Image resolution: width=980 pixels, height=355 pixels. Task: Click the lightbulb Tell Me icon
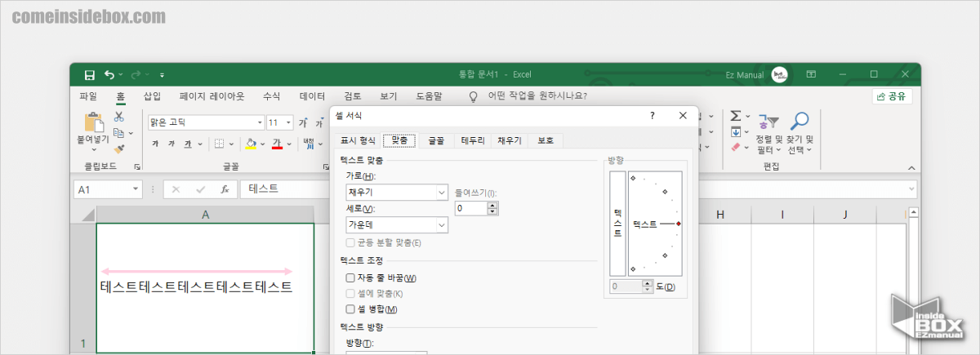tap(473, 96)
